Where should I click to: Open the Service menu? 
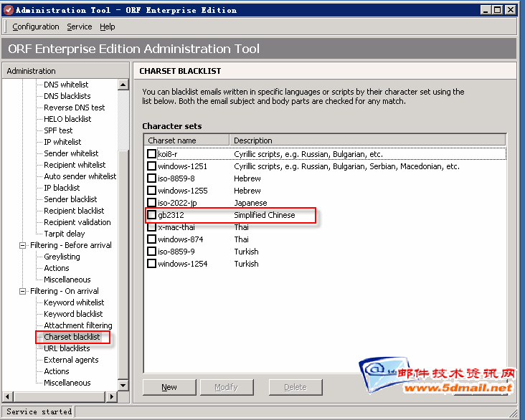[x=79, y=27]
